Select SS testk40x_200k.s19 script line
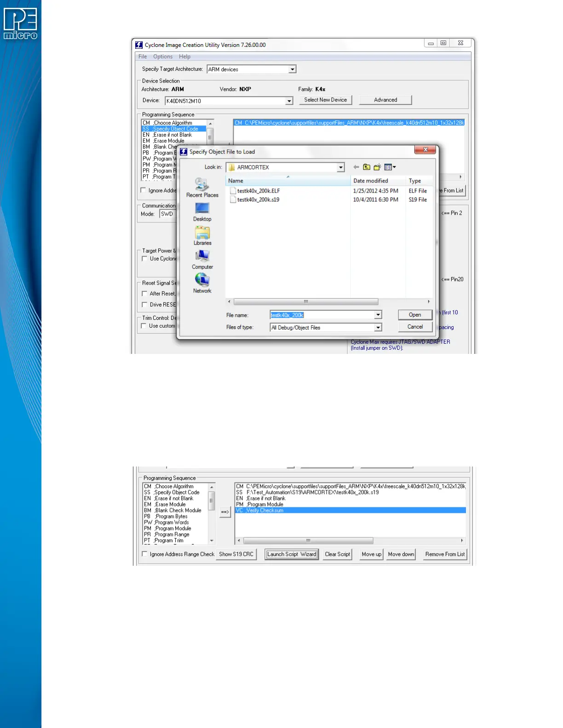The height and width of the screenshot is (728, 563). coord(350,492)
